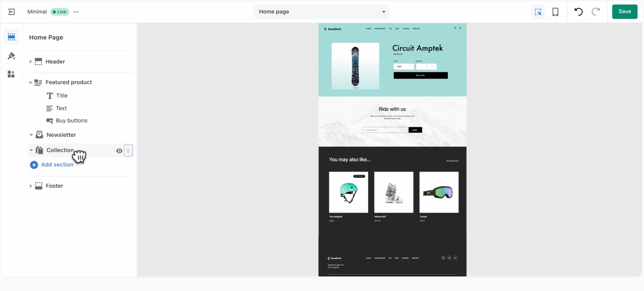This screenshot has height=291, width=644.
Task: Open the three-dot theme actions menu
Action: [76, 12]
